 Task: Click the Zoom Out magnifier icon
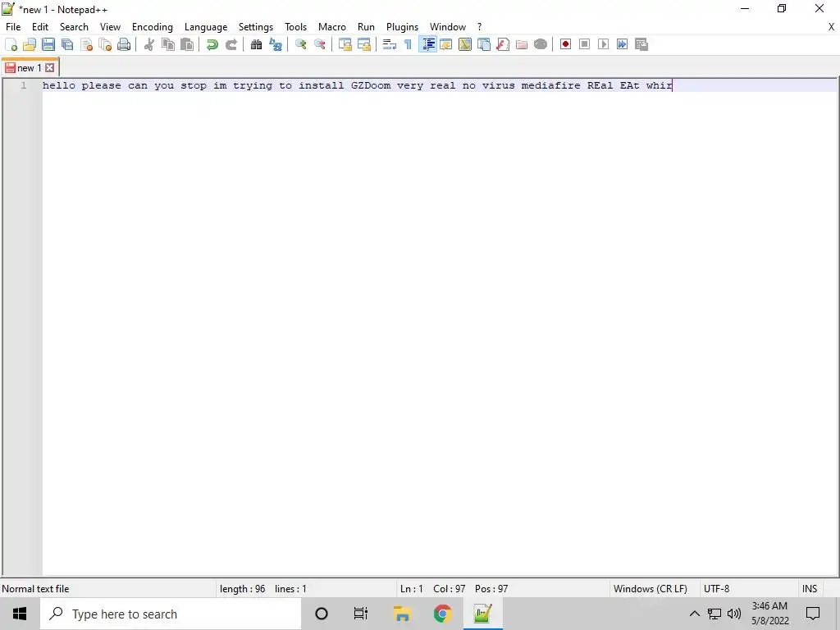click(x=320, y=44)
